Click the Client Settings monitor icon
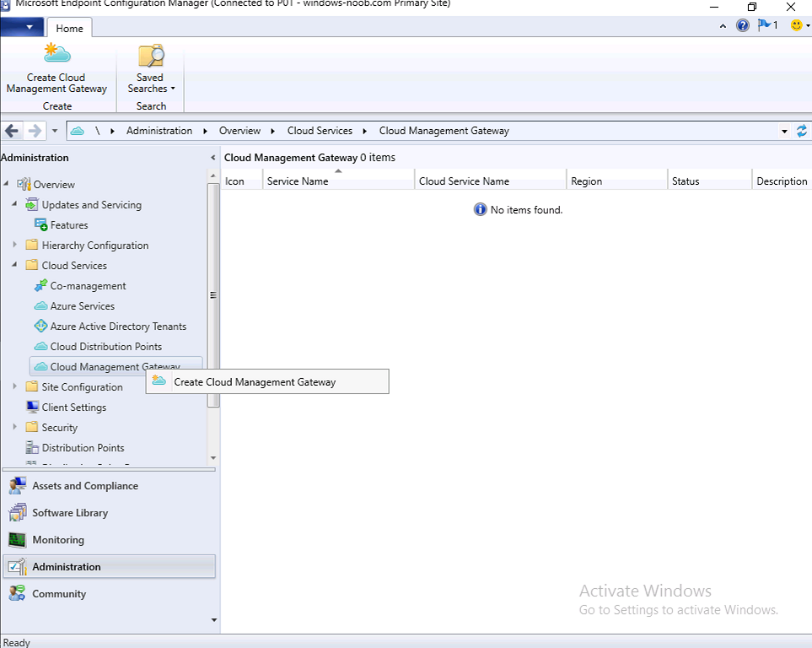This screenshot has height=648, width=812. pyautogui.click(x=33, y=407)
